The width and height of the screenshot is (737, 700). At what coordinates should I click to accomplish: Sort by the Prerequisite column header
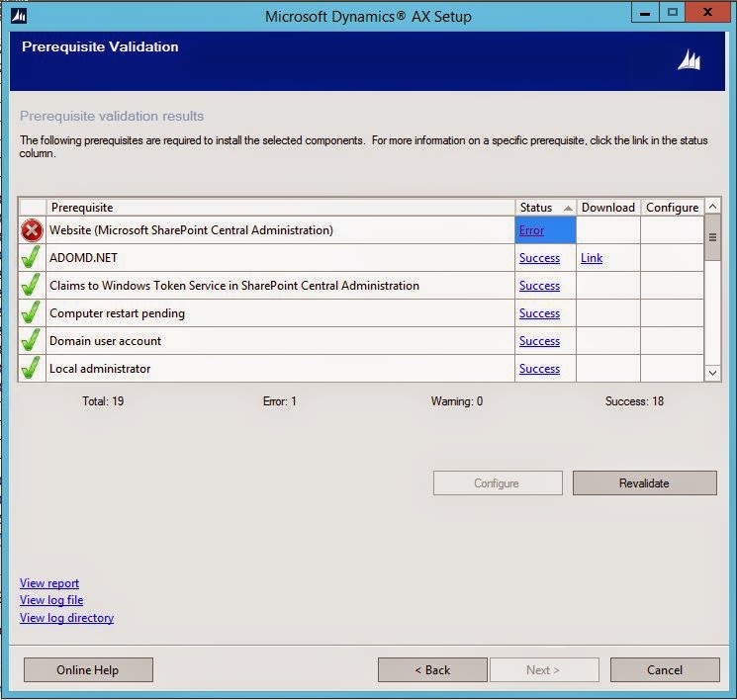pos(281,208)
